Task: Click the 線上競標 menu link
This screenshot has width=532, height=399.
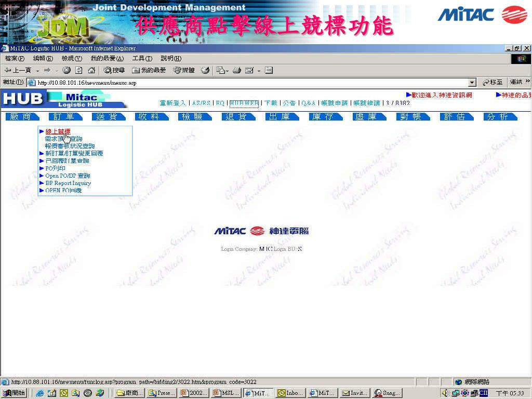Action: pos(58,131)
